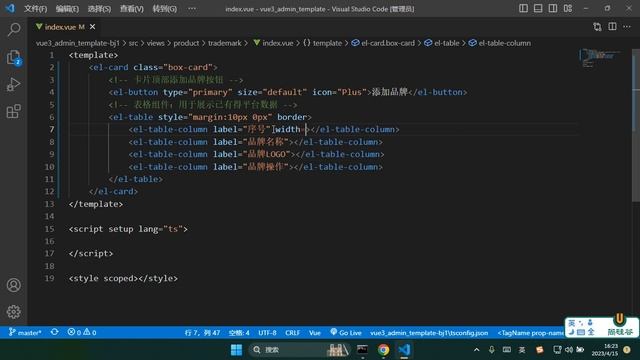Click line and column indicator 行 7, 列 47
This screenshot has width=640, height=360.
pos(202,333)
